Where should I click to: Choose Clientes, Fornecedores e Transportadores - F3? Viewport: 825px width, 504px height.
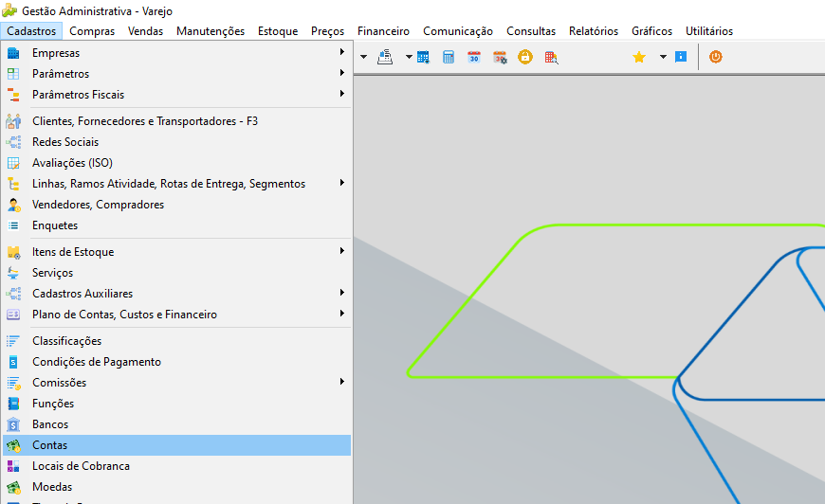pyautogui.click(x=176, y=121)
